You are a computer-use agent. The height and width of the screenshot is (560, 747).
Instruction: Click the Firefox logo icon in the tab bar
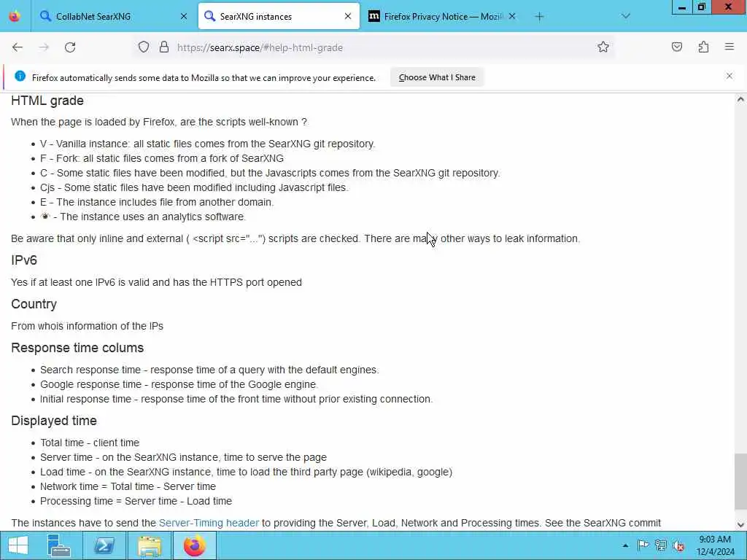15,16
